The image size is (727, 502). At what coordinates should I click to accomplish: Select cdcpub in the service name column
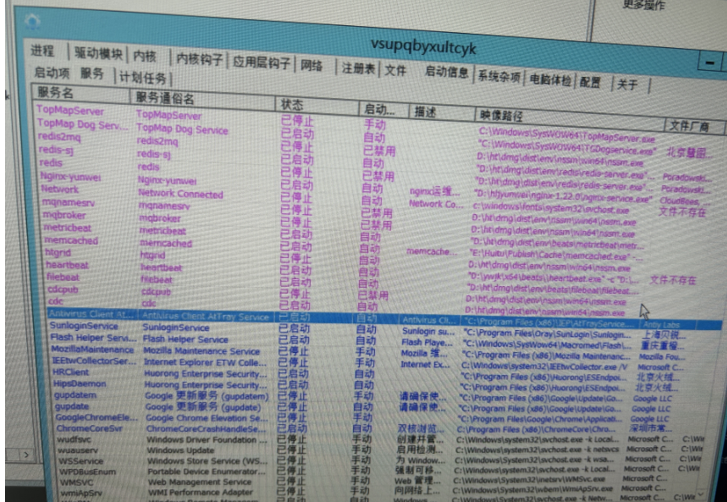pos(63,290)
